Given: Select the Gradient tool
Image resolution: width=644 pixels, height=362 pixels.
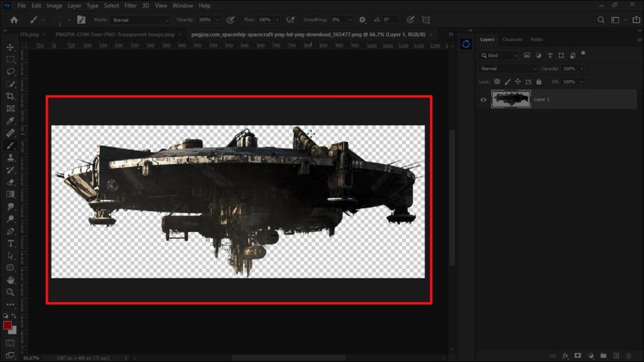Looking at the screenshot, I should click(10, 194).
